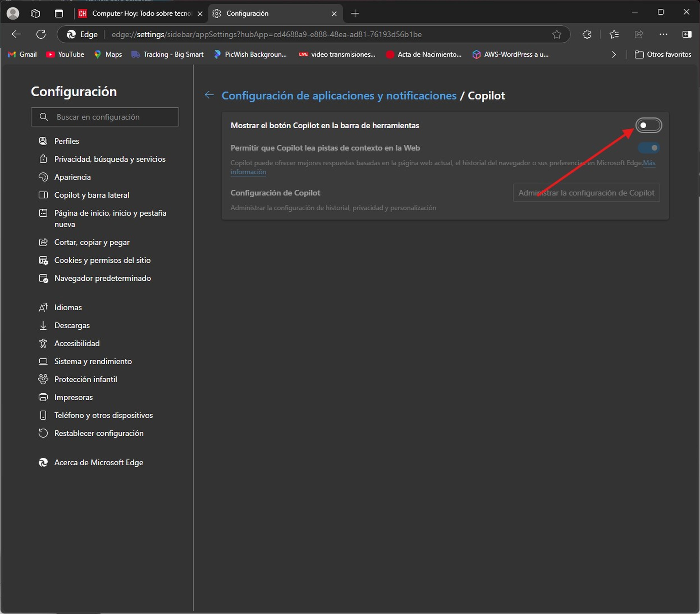This screenshot has height=614, width=700.
Task: Open Settings and more ellipsis menu
Action: click(663, 34)
